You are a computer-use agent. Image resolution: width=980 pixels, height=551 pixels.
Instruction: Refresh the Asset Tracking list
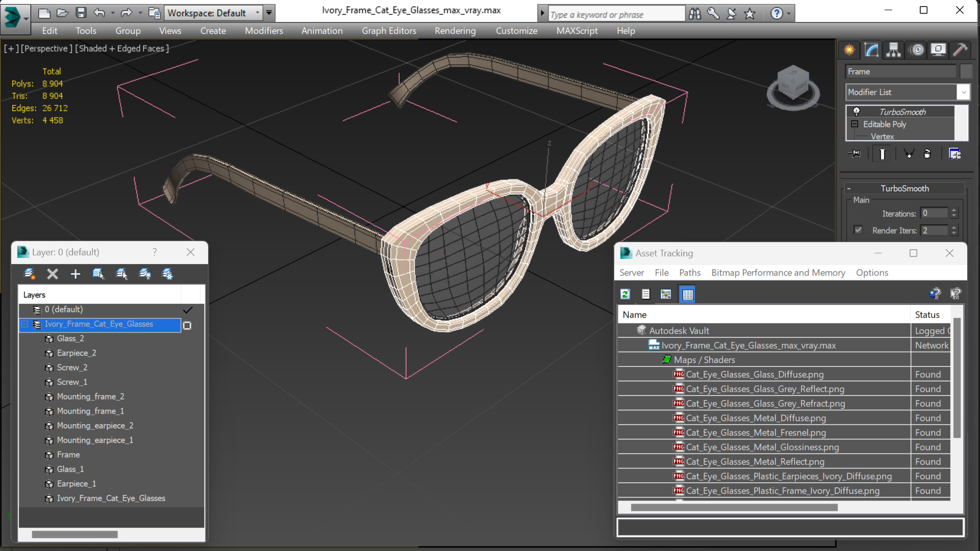[625, 294]
